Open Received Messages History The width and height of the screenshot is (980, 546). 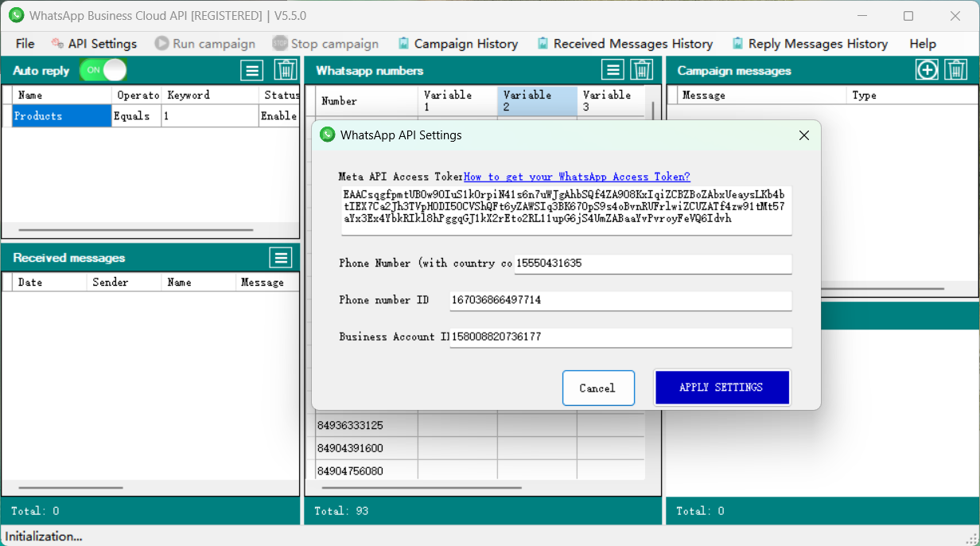(624, 44)
